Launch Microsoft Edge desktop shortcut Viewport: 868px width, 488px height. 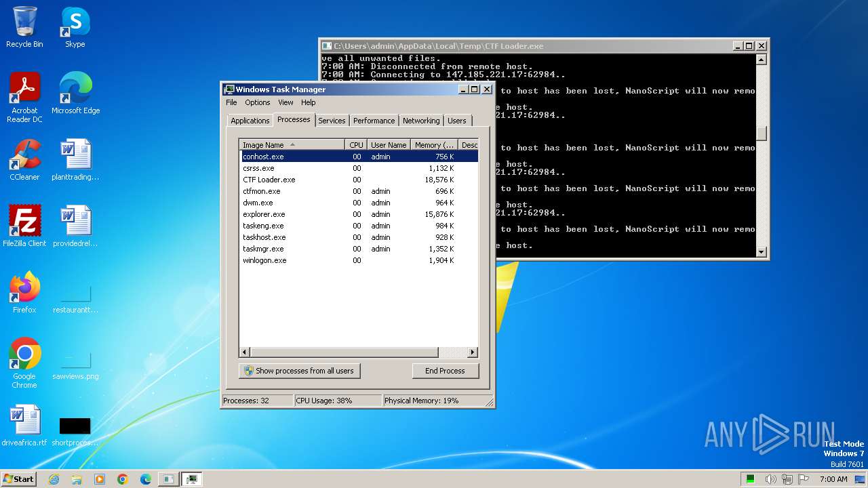(75, 93)
